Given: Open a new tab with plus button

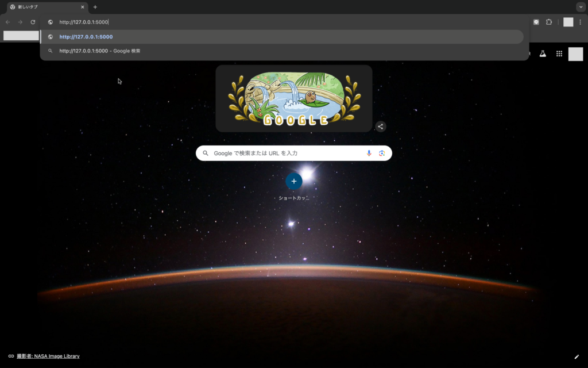Looking at the screenshot, I should (x=95, y=7).
